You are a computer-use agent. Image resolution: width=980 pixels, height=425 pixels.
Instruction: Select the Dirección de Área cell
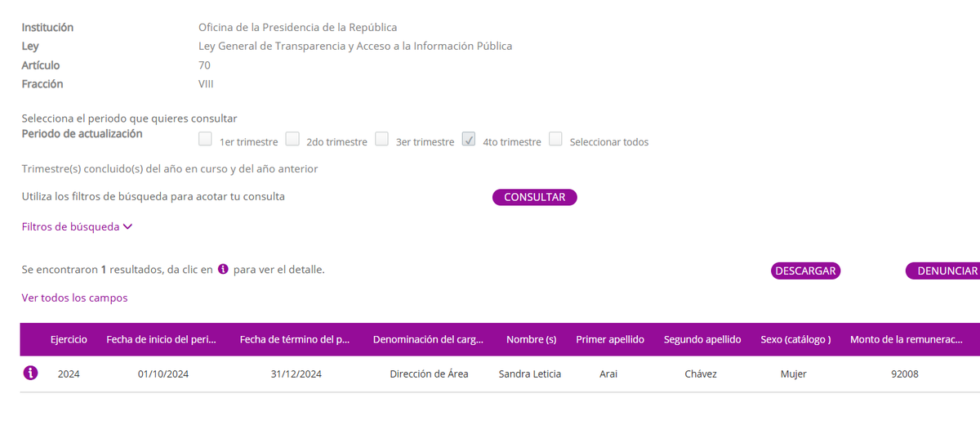[x=429, y=374]
